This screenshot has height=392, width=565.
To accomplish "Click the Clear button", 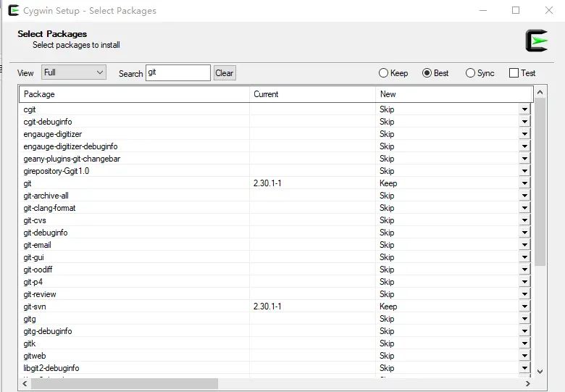I will (x=225, y=73).
